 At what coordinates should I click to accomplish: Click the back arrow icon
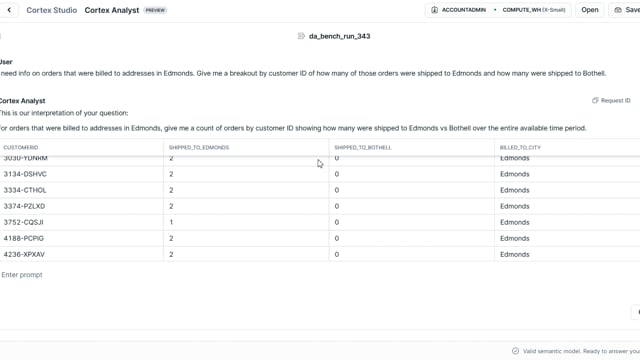tap(9, 10)
